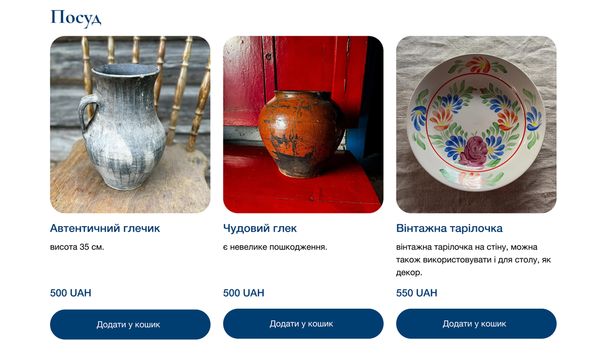Image resolution: width=608 pixels, height=364 pixels.
Task: Click the purple rose painted on the plate
Action: pos(473,152)
